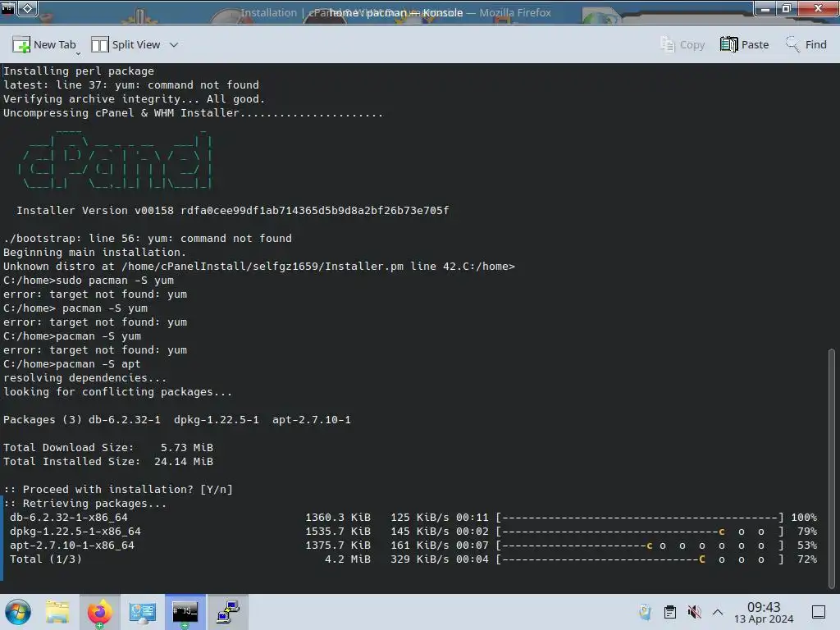Click the 'Proceed with installation? [Y/n]' line
This screenshot has height=630, width=840.
tap(118, 489)
